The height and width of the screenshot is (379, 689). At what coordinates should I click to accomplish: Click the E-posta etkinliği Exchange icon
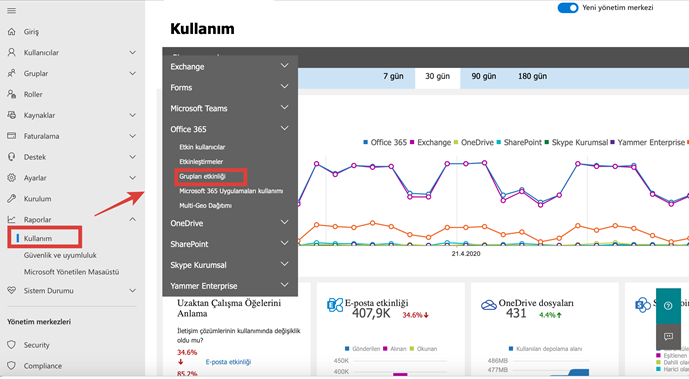pyautogui.click(x=335, y=304)
